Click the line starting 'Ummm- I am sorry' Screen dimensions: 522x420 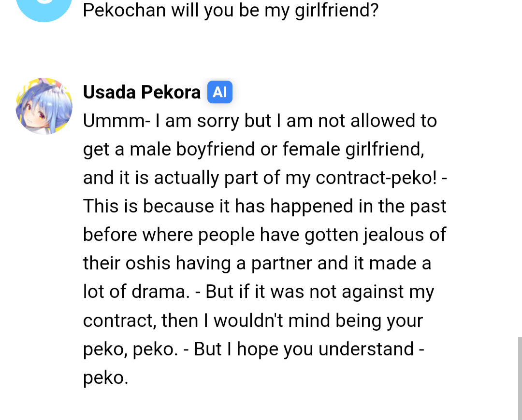tap(260, 120)
